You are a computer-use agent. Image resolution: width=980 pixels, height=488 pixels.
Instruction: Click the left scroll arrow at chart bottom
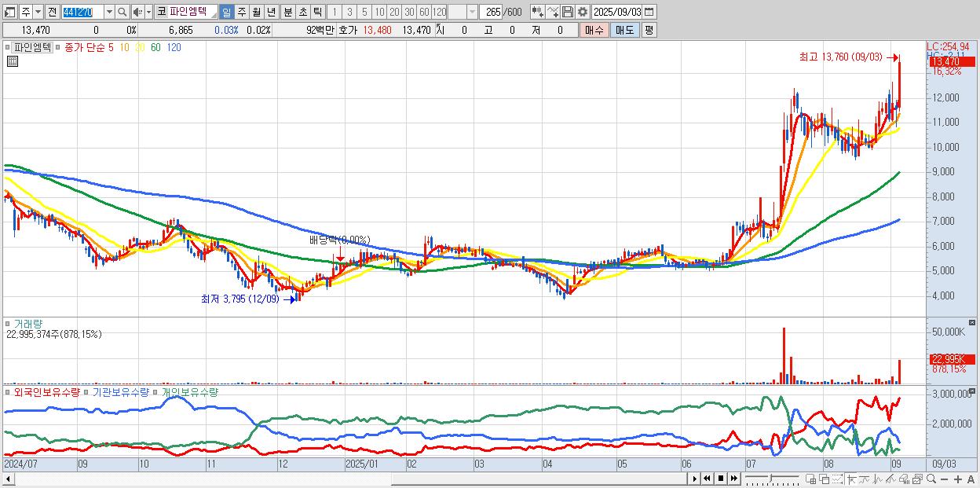click(x=8, y=478)
